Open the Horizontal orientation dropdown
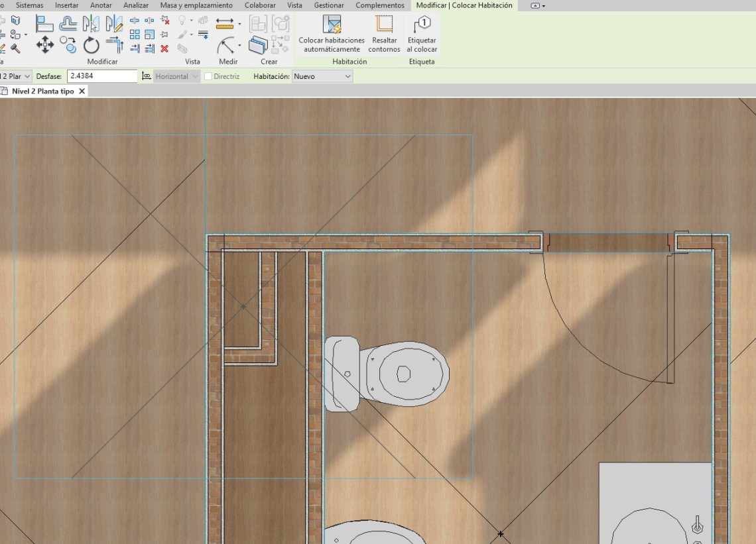 pyautogui.click(x=176, y=77)
